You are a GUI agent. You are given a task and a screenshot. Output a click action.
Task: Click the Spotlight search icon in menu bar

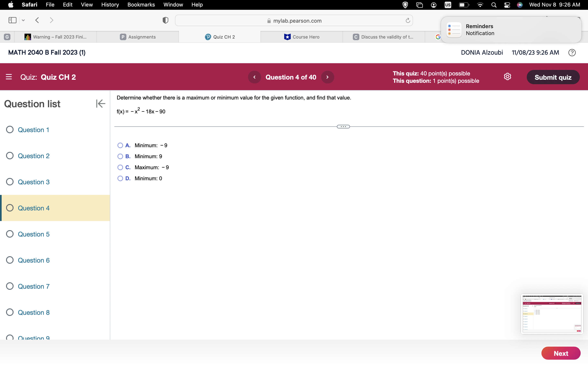pos(494,5)
